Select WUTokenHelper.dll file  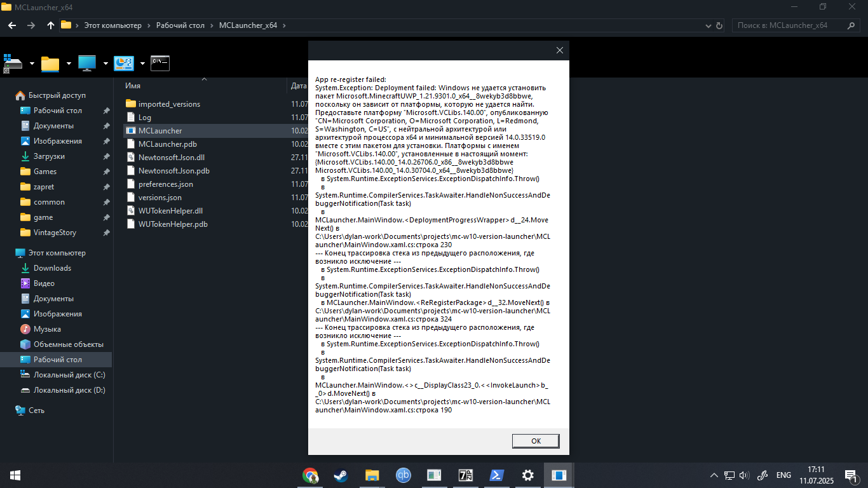coord(170,211)
